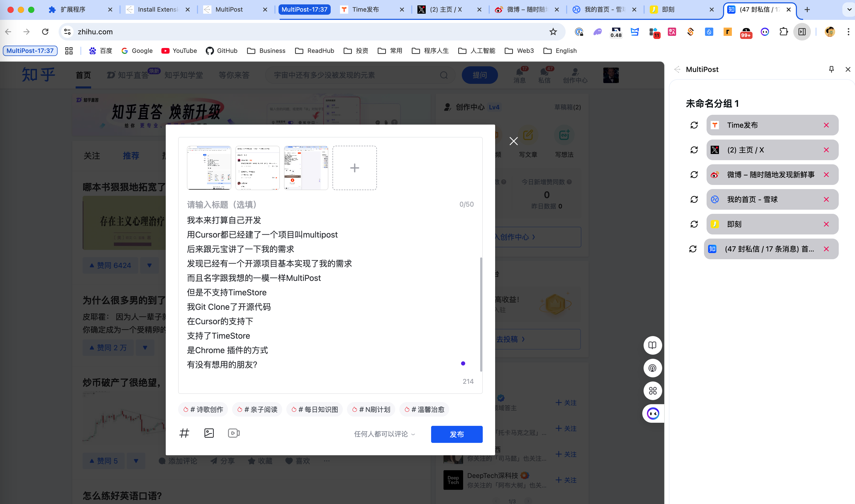This screenshot has height=504, width=855.
Task: Open Zhihu 消息 notifications bell
Action: click(x=520, y=75)
